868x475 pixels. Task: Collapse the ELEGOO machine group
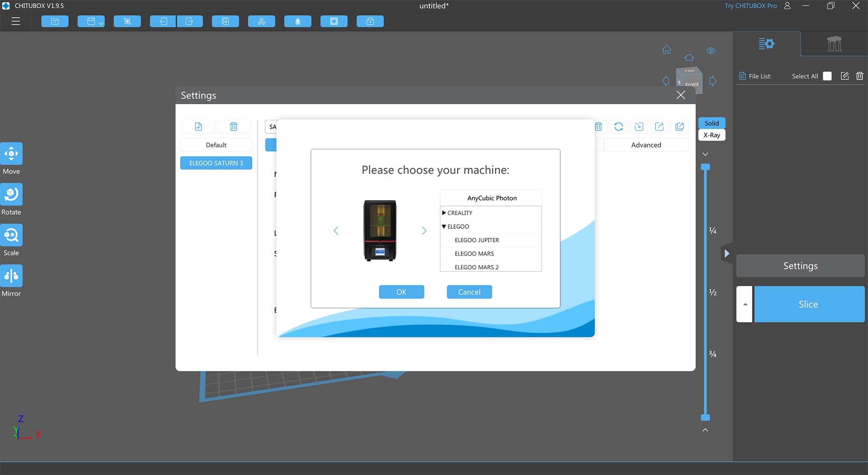coord(444,226)
